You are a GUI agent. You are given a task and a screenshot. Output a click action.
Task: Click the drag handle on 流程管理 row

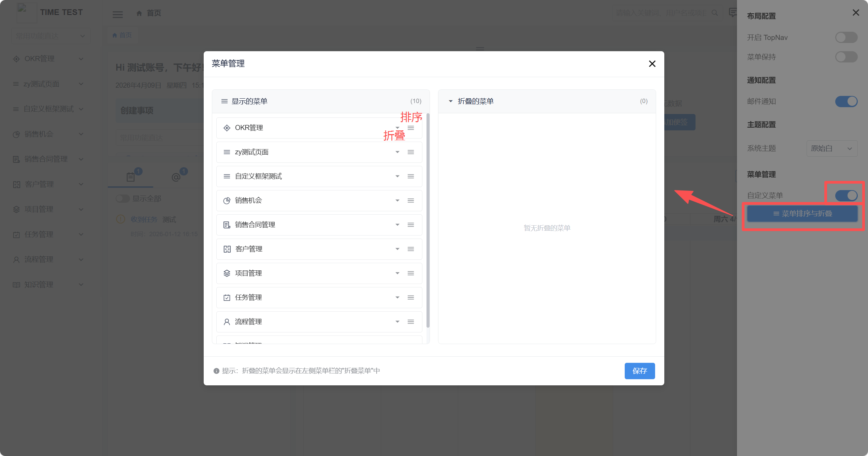pos(411,322)
